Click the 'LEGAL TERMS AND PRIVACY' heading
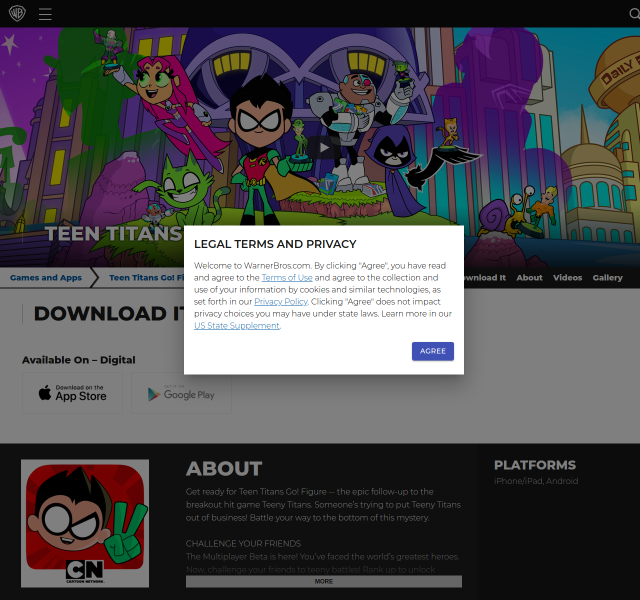The height and width of the screenshot is (600, 640). pyautogui.click(x=275, y=244)
